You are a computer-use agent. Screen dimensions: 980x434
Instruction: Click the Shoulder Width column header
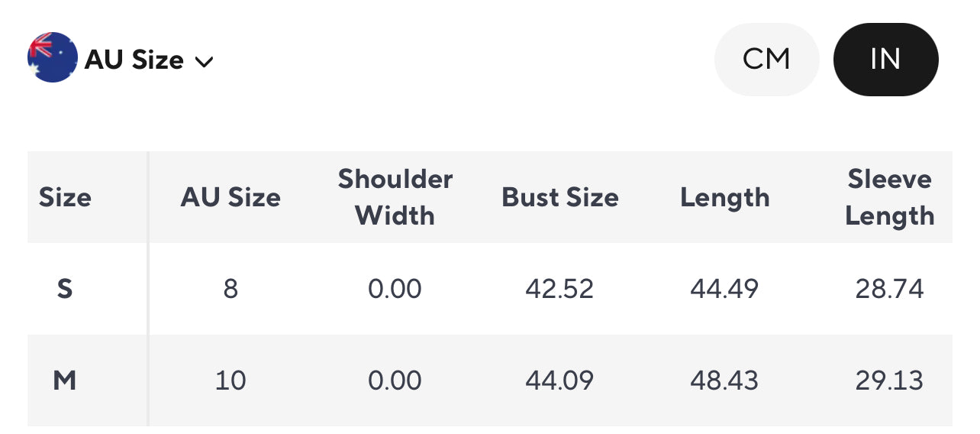[395, 197]
